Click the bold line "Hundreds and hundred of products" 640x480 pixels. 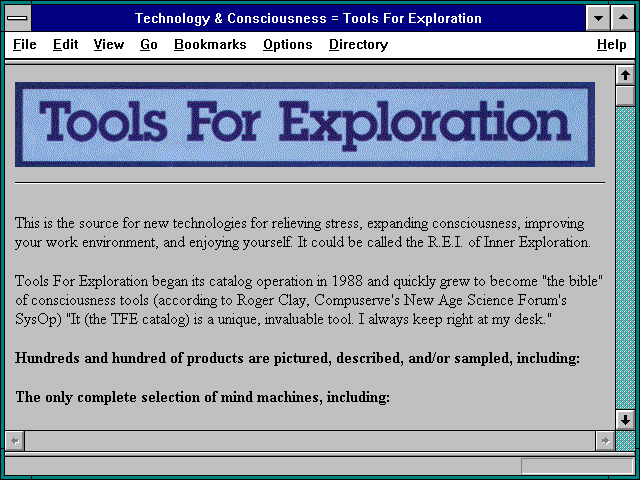pos(297,358)
